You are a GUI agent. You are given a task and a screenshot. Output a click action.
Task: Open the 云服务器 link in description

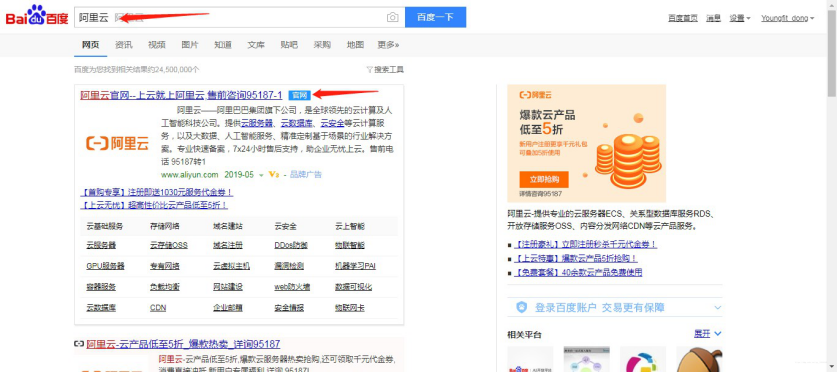tap(256, 123)
